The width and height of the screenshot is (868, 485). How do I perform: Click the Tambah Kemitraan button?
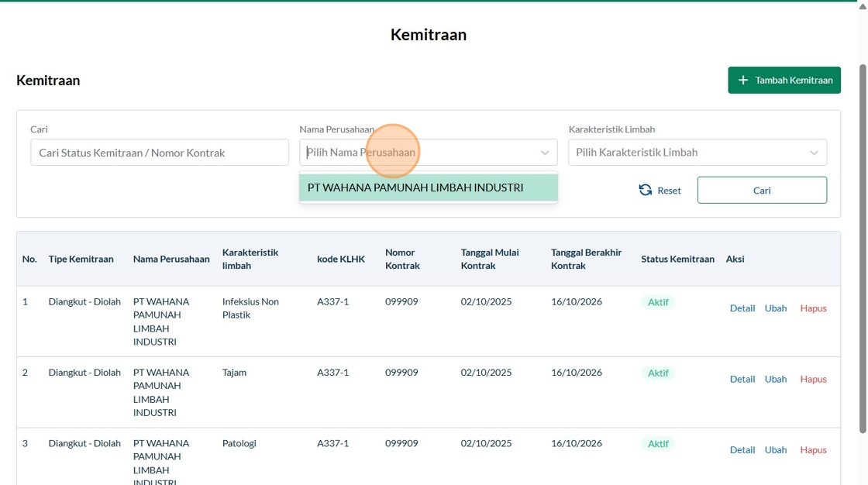(x=784, y=81)
